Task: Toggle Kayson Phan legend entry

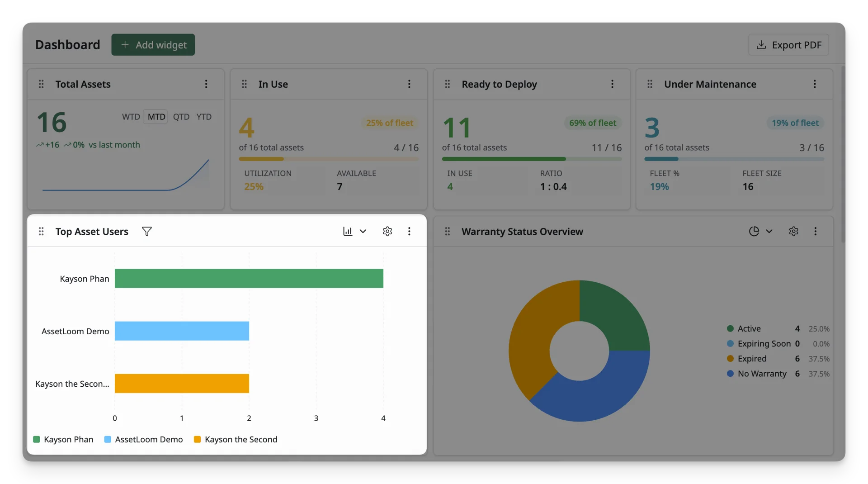Action: 63,440
